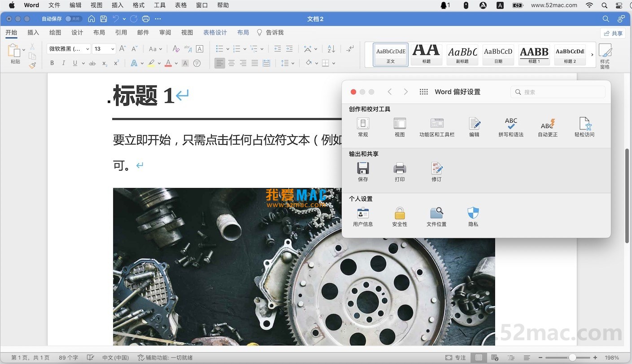
Task: Apply yellow text highlight color
Action: (151, 63)
